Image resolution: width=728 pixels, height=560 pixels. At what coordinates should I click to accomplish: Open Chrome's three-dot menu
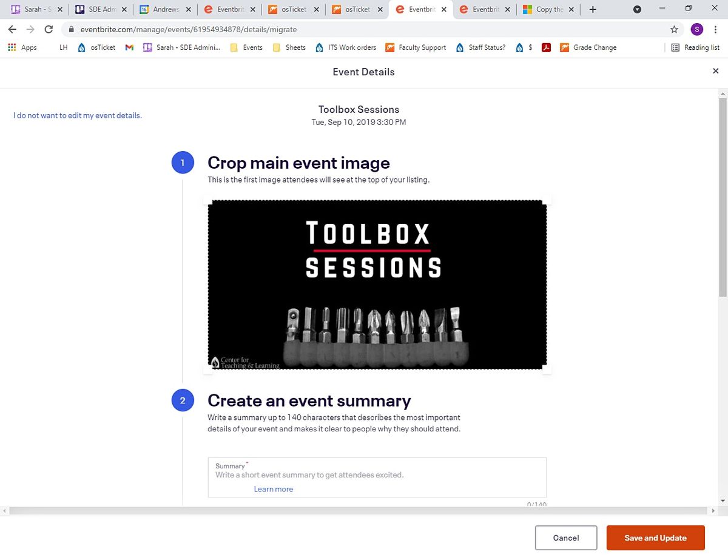pos(714,29)
